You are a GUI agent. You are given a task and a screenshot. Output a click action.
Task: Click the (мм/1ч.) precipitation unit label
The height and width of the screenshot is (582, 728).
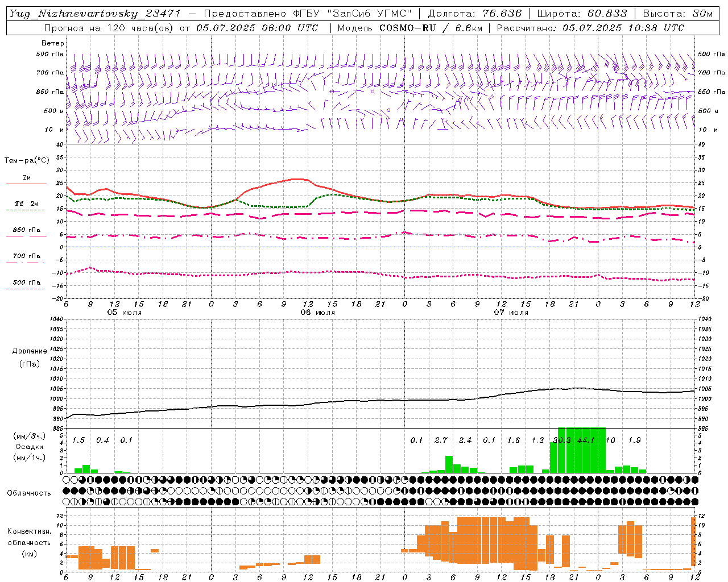[28, 458]
